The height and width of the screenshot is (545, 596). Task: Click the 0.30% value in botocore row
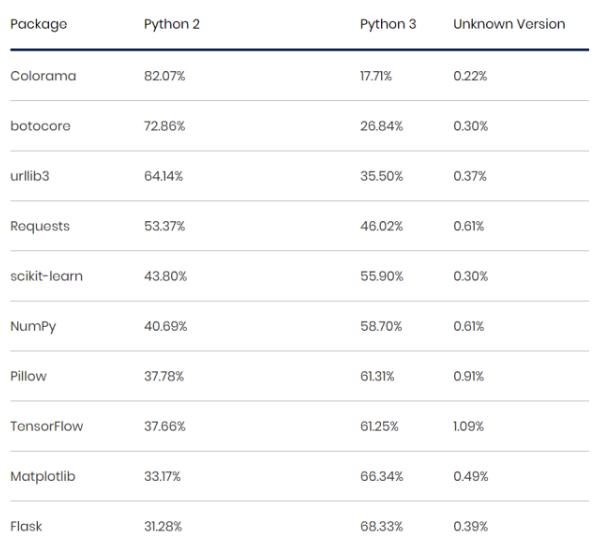[x=471, y=126]
